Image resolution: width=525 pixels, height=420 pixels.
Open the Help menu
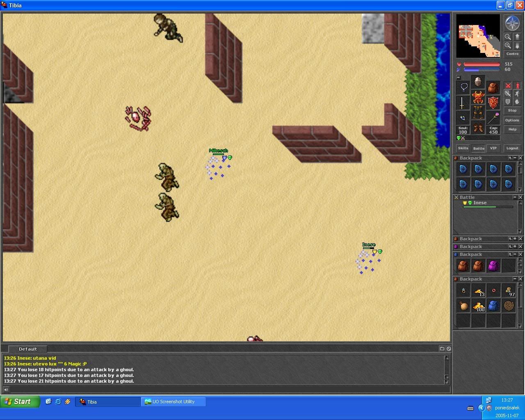pyautogui.click(x=512, y=129)
